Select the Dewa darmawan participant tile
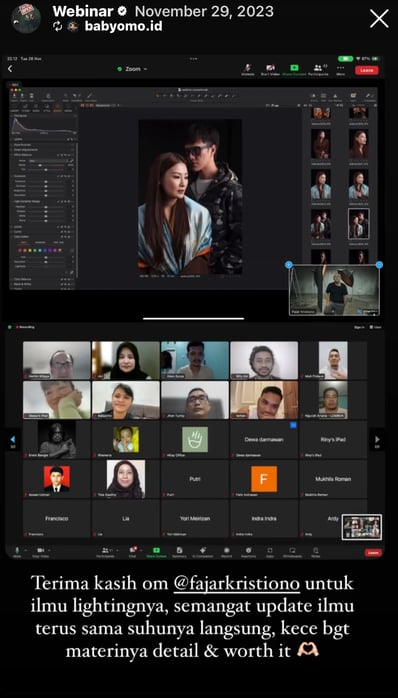Viewport: 398px width, 698px height. click(x=264, y=439)
